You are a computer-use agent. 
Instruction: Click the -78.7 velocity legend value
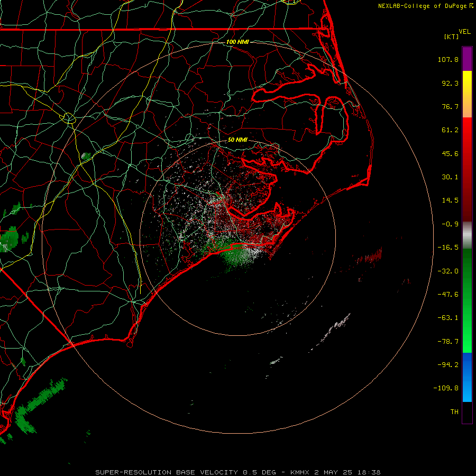pos(448,342)
